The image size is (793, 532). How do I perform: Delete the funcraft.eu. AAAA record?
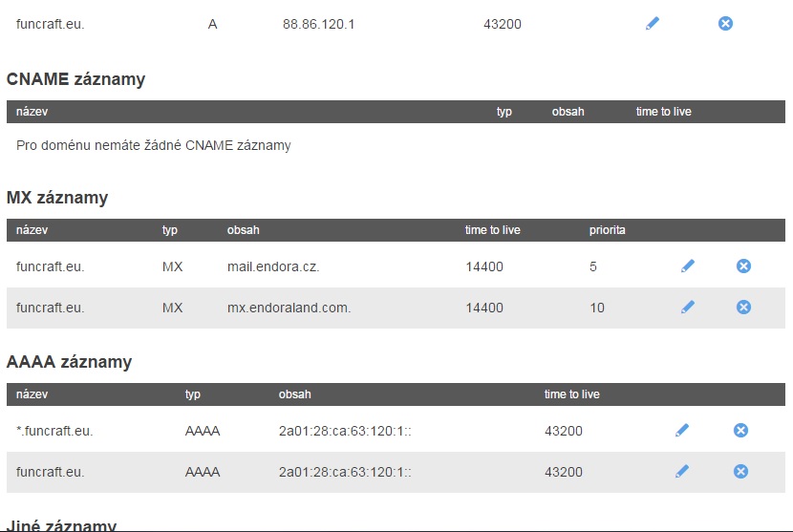click(x=739, y=472)
